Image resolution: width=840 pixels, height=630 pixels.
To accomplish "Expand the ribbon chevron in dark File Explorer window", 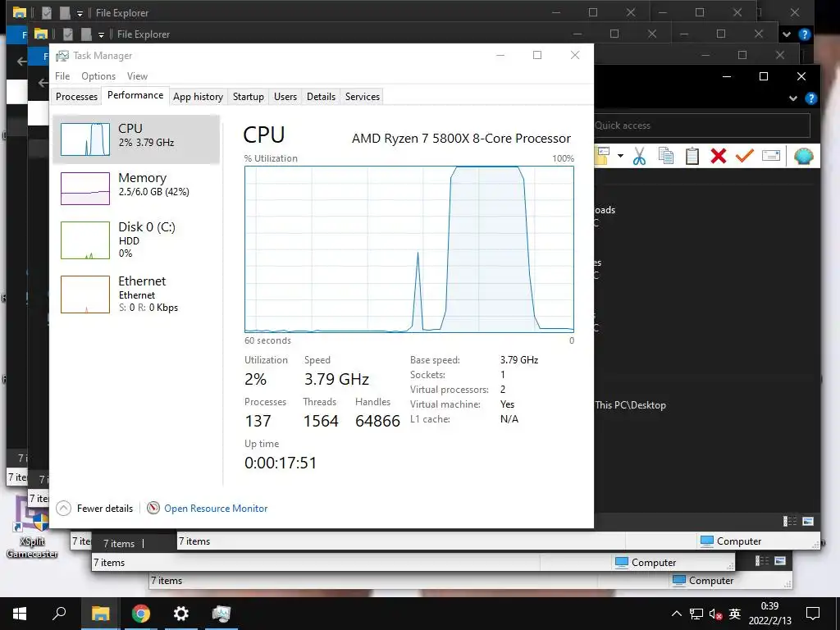I will [x=793, y=98].
